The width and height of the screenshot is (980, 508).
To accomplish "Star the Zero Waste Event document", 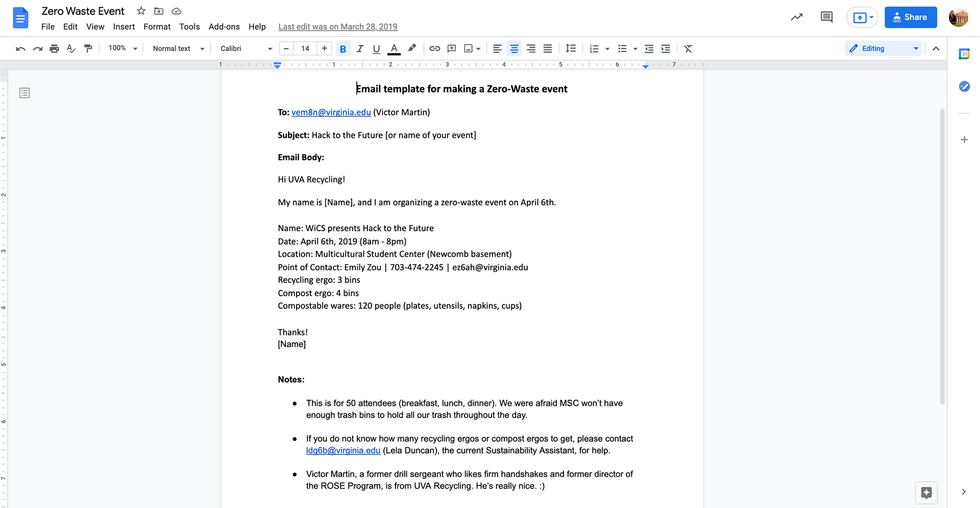I will 141,11.
